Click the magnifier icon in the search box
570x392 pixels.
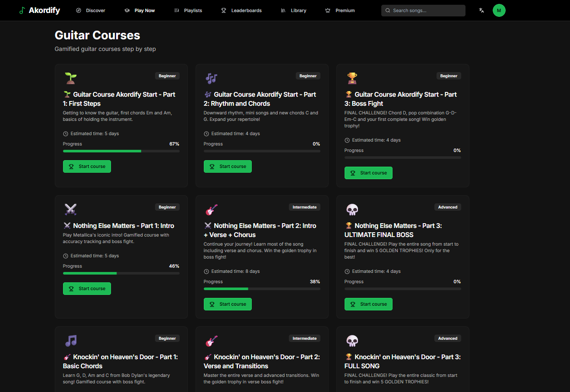(x=388, y=10)
